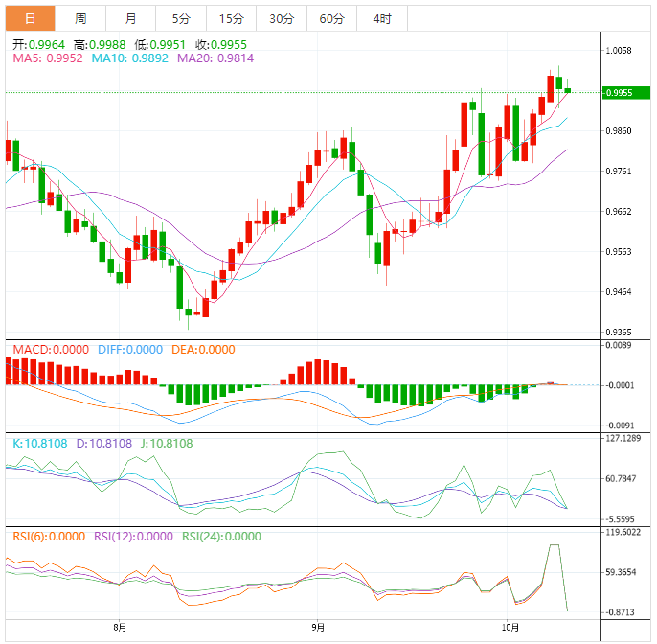Select the 周 weekly chart tab
657x644 pixels.
click(80, 18)
